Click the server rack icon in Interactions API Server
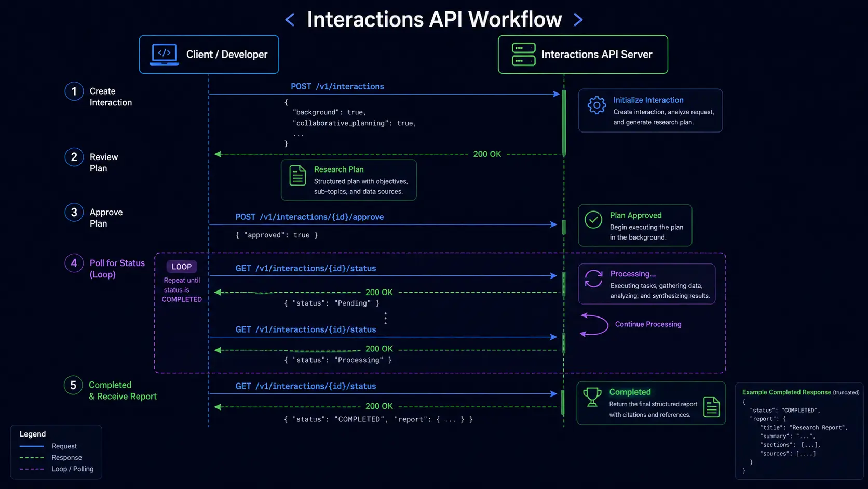Viewport: 868px width, 489px height. click(x=523, y=55)
